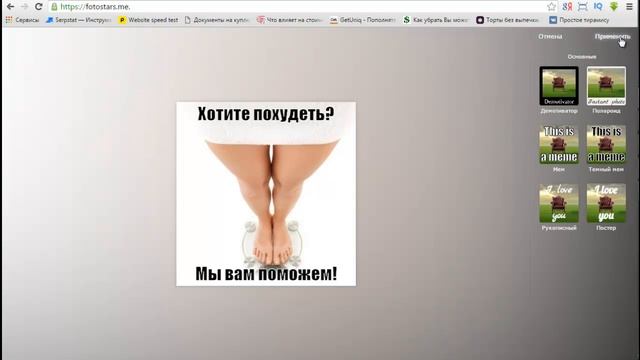Open the Простое тирамису bookmark

click(x=579, y=20)
